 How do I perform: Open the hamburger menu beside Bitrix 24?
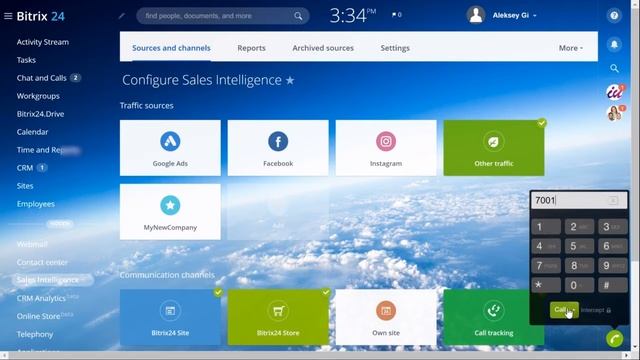[8, 16]
